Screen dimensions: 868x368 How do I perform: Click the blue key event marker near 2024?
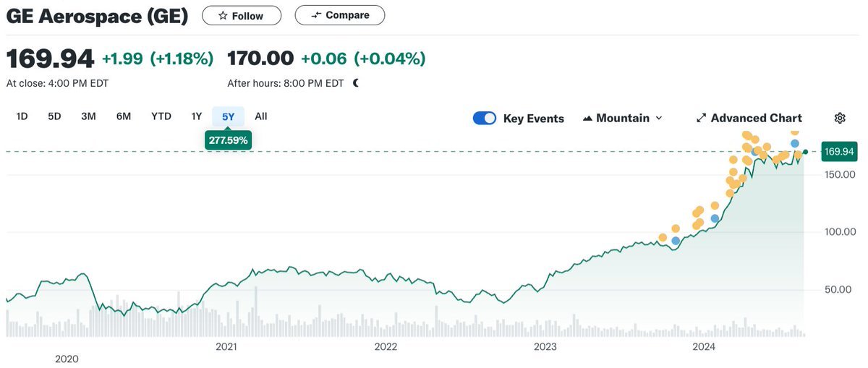(715, 218)
